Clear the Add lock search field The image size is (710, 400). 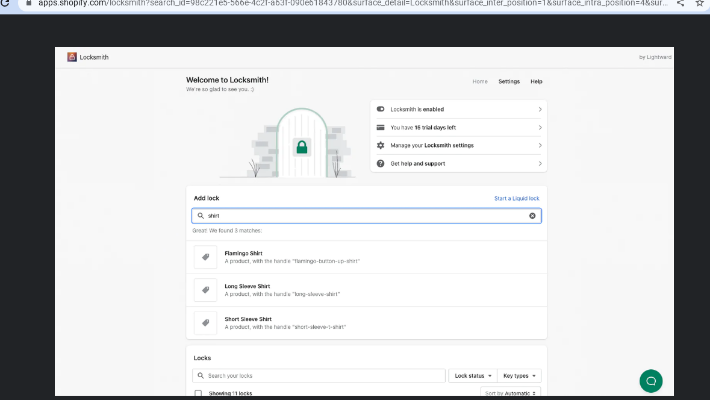click(532, 216)
